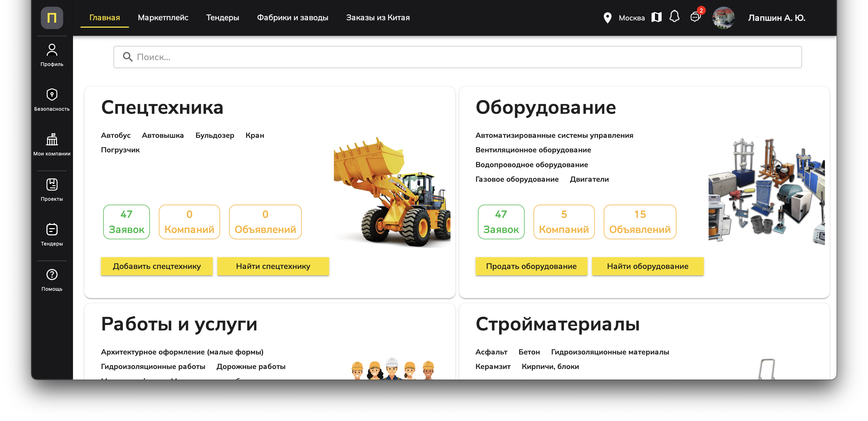The image size is (868, 421).
Task: Click the construction workers illustration
Action: (393, 368)
